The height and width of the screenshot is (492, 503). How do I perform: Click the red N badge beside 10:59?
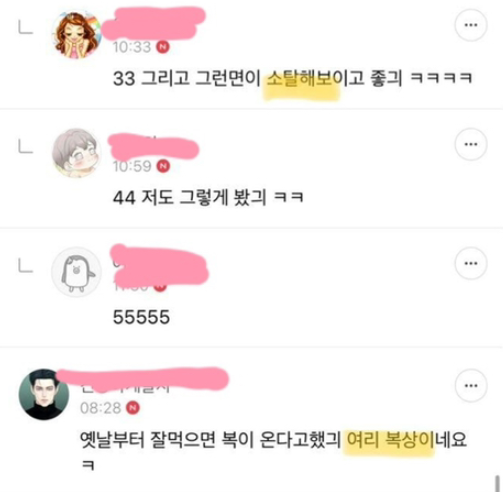click(x=163, y=166)
